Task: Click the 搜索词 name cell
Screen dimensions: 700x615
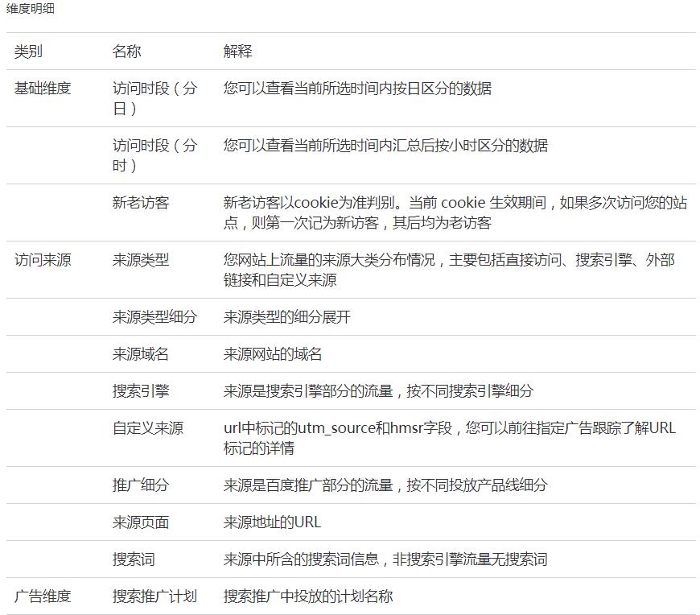Action: 134,559
